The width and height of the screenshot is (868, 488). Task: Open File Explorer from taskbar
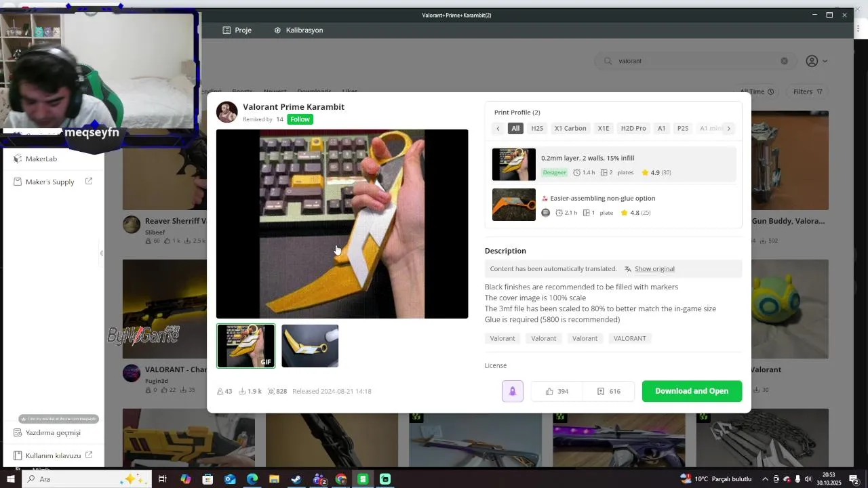274,479
